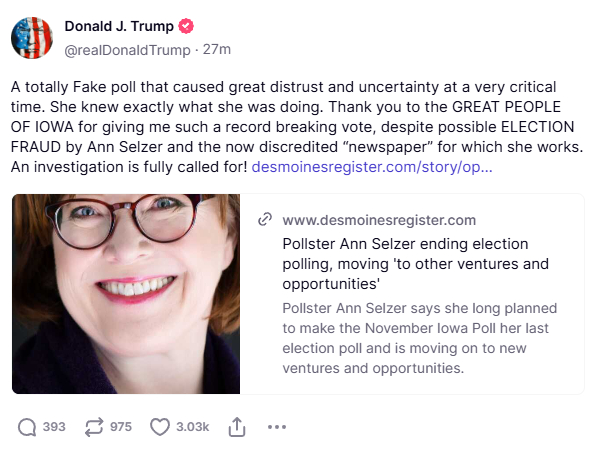The width and height of the screenshot is (600, 452).
Task: Click the www.desmoinesregister.com domain text
Action: (379, 220)
